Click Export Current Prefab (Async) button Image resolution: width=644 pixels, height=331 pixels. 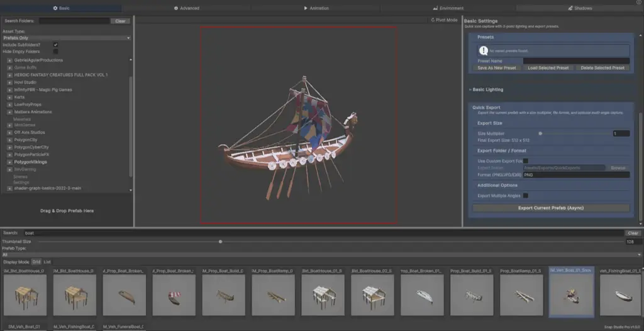coord(551,208)
